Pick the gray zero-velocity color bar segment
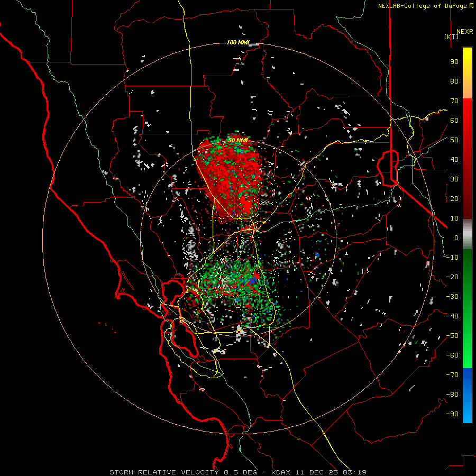This screenshot has height=476, width=476. [467, 234]
